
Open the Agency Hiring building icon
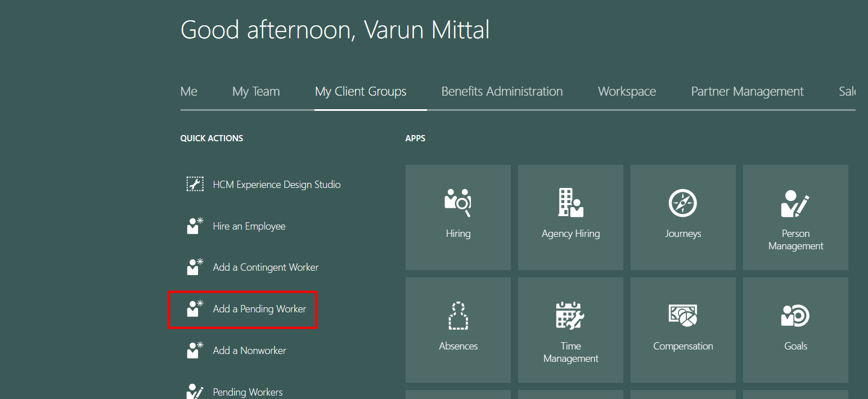click(570, 203)
